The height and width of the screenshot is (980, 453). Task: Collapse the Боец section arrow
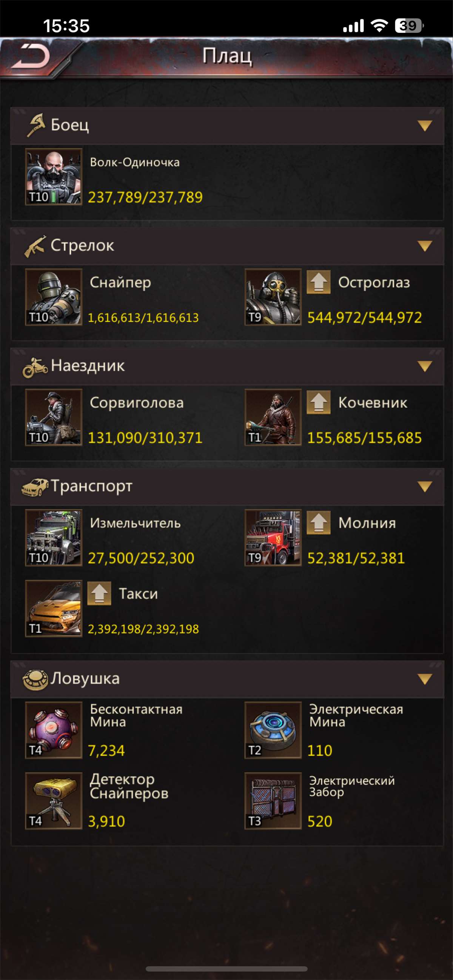[424, 126]
